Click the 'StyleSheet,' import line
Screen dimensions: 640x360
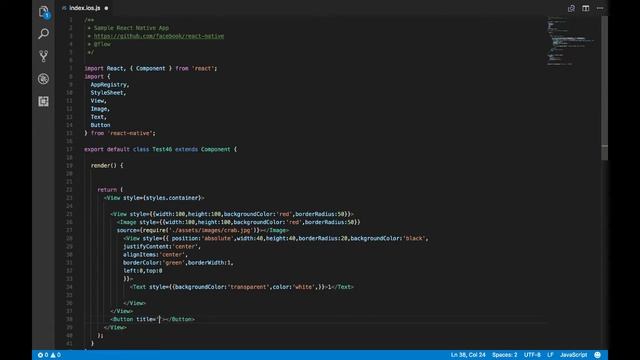coord(108,93)
